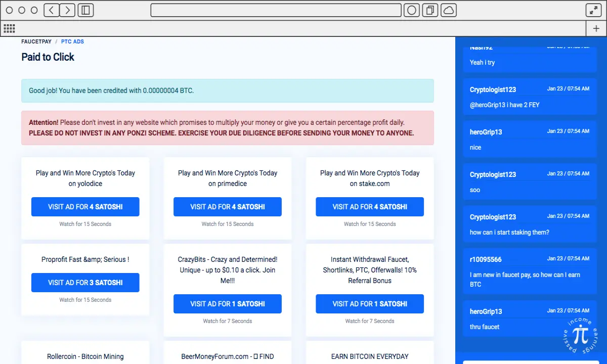
Task: Visit the yolodice ad for 4 satoshi
Action: click(85, 207)
